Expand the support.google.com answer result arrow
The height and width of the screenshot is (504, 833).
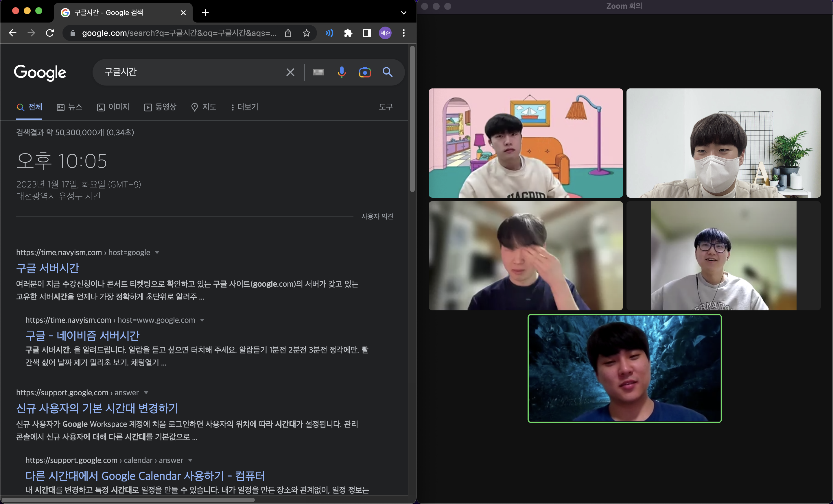146,393
